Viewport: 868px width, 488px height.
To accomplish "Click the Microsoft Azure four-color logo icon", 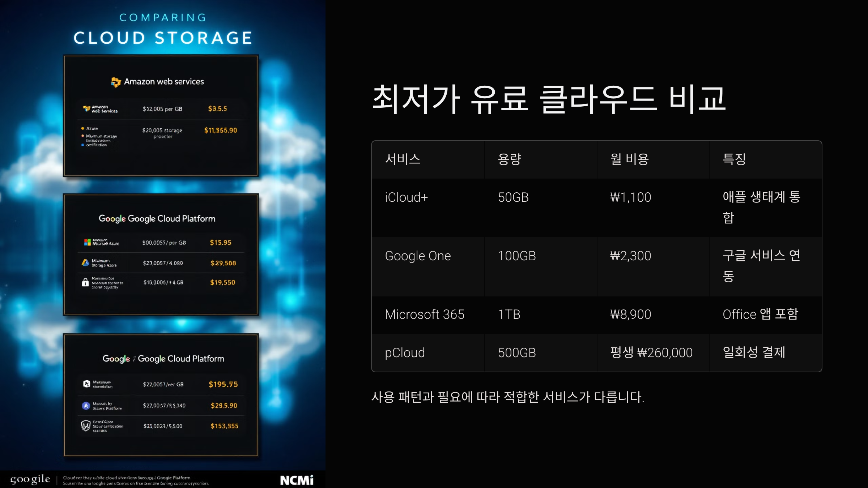I will 87,242.
